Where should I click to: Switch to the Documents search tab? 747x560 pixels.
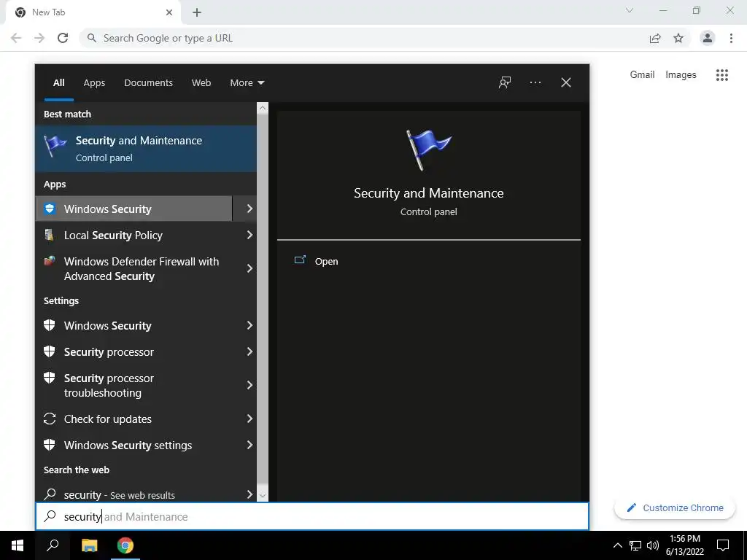148,83
